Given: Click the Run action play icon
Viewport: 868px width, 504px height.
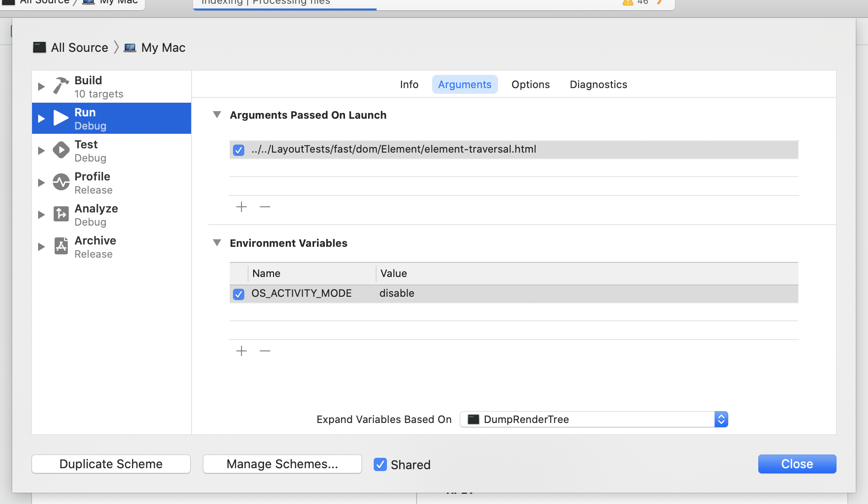Looking at the screenshot, I should 61,118.
